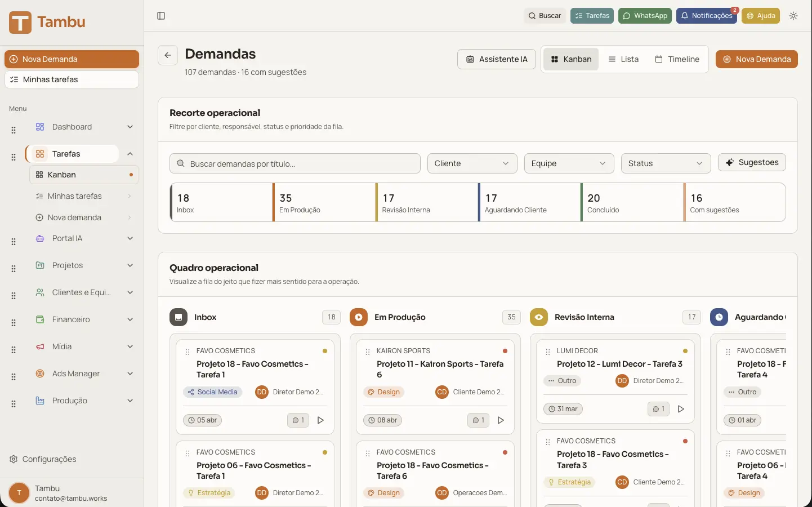This screenshot has height=507, width=812.
Task: Open the Financeiro sidebar menu
Action: click(72, 319)
